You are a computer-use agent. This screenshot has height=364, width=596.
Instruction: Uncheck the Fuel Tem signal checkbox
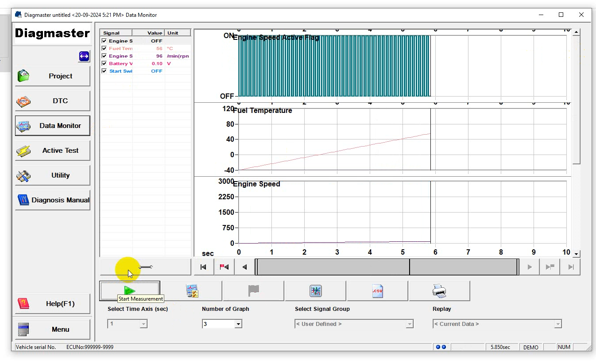[x=104, y=48]
